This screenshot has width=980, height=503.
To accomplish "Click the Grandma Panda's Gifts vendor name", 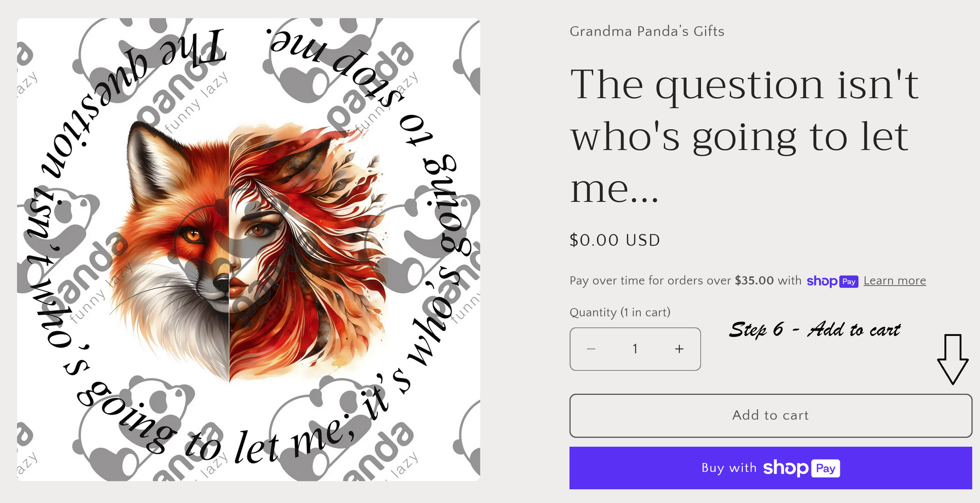I will pyautogui.click(x=647, y=31).
